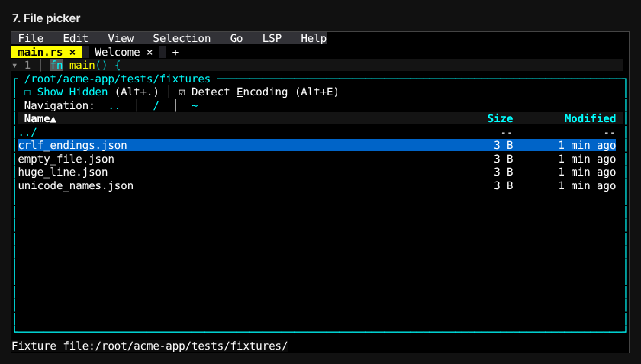Open the View menu

click(121, 38)
